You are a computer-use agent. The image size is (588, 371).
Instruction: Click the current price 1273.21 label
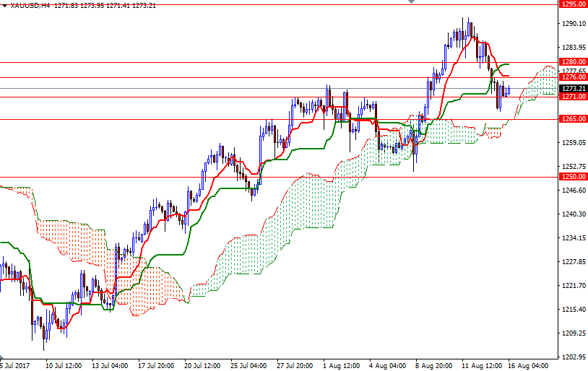573,89
